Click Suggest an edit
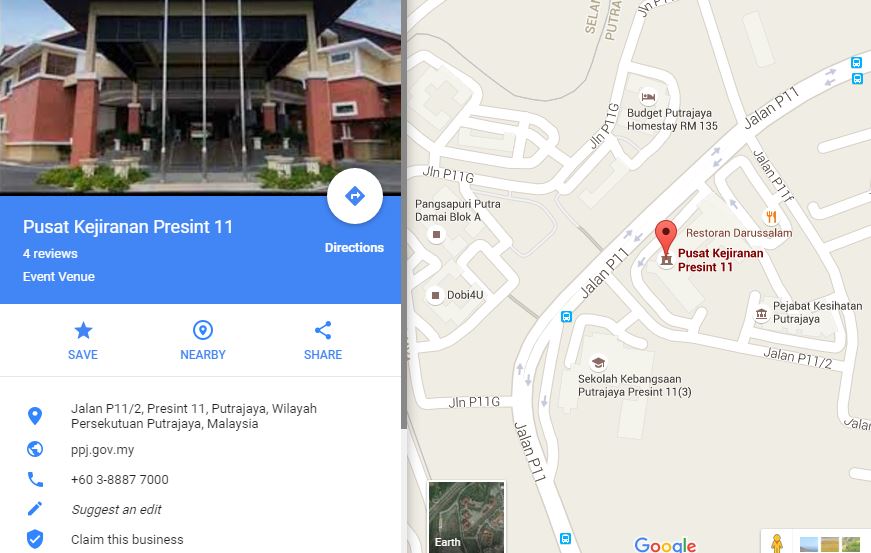The width and height of the screenshot is (871, 553). point(116,510)
